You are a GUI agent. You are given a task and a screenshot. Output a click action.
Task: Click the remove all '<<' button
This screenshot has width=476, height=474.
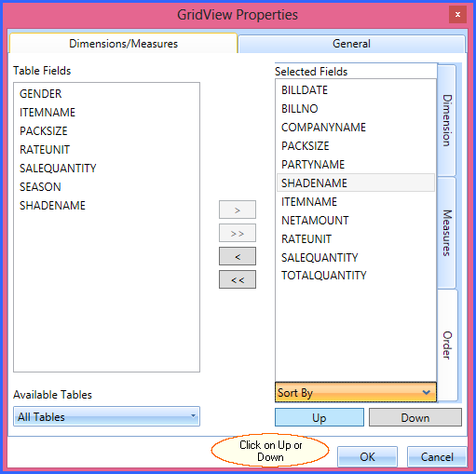coord(238,279)
